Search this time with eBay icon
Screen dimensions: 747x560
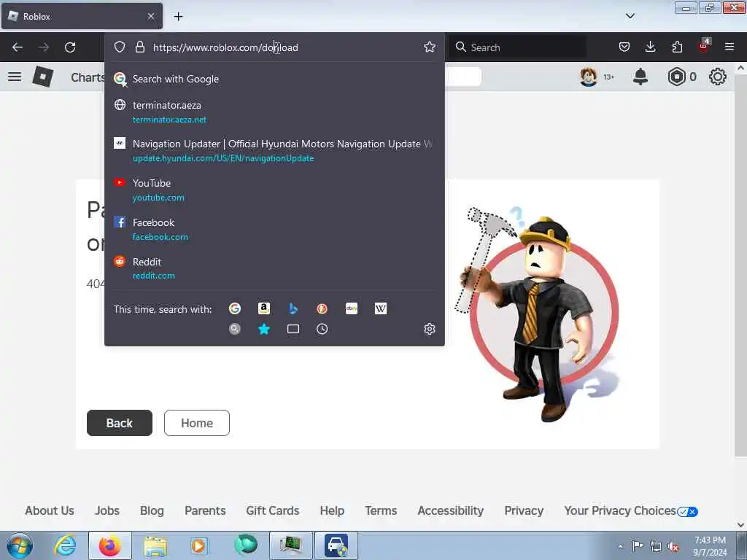pos(352,308)
